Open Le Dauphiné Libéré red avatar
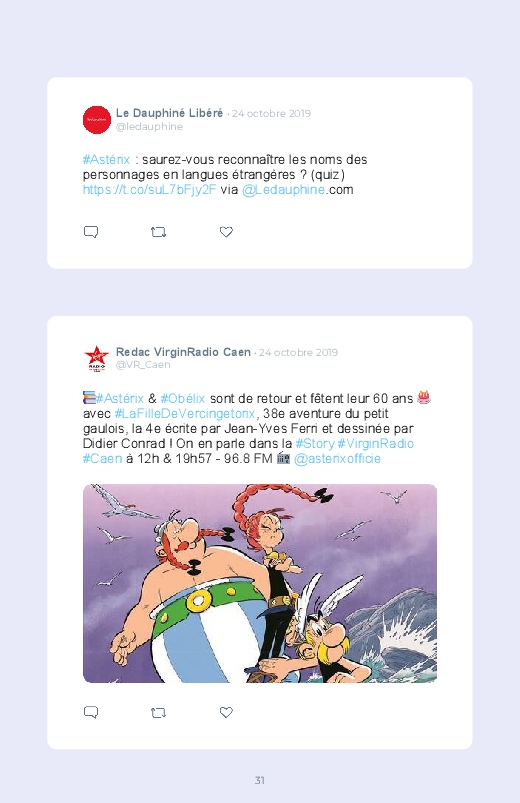520x803 pixels. click(x=97, y=120)
